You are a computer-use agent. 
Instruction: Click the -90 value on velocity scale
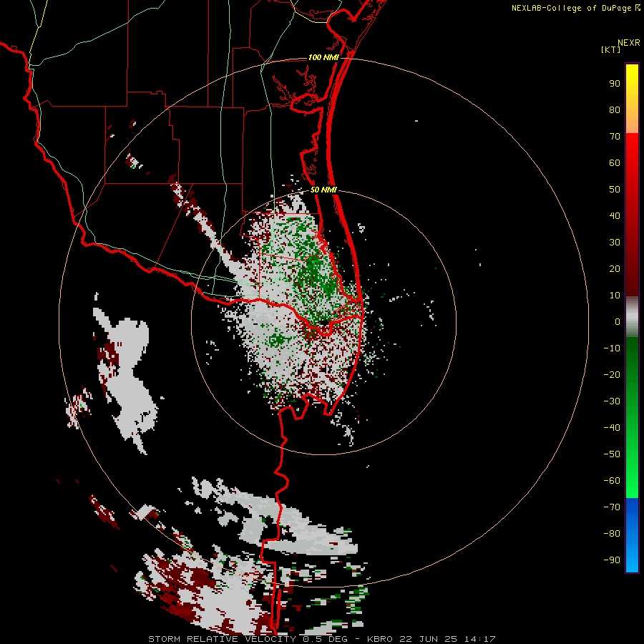coord(612,560)
